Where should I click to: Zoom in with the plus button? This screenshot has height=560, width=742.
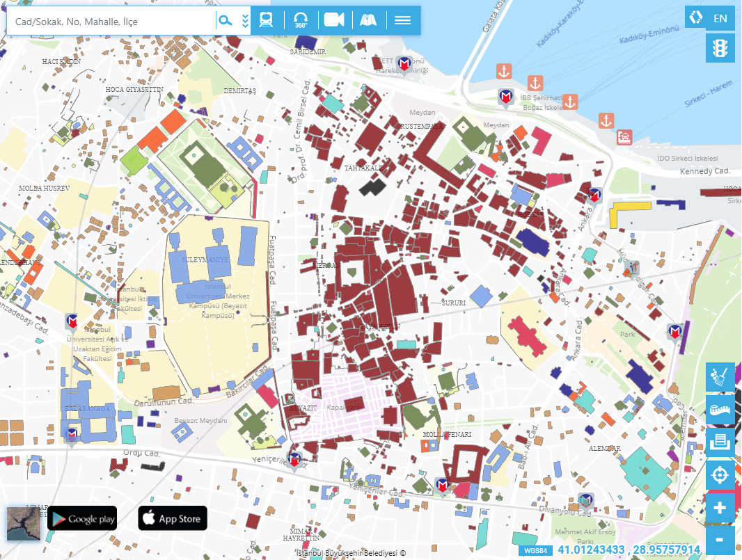720,508
